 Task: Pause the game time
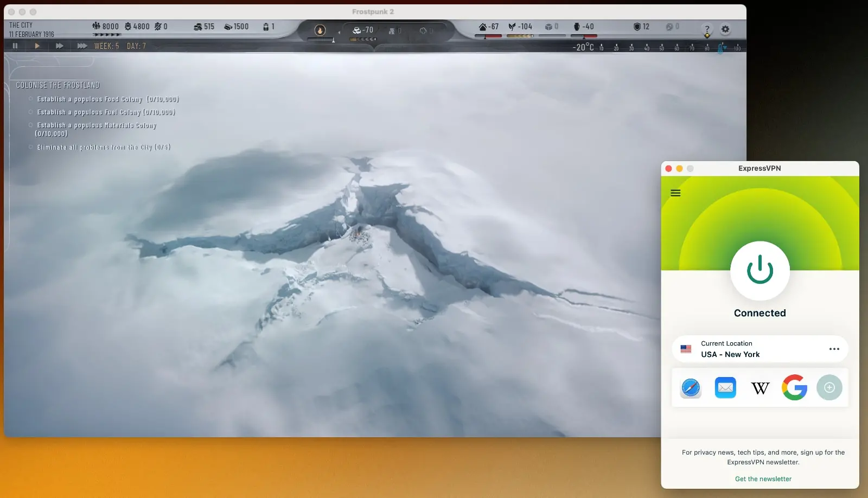click(15, 46)
